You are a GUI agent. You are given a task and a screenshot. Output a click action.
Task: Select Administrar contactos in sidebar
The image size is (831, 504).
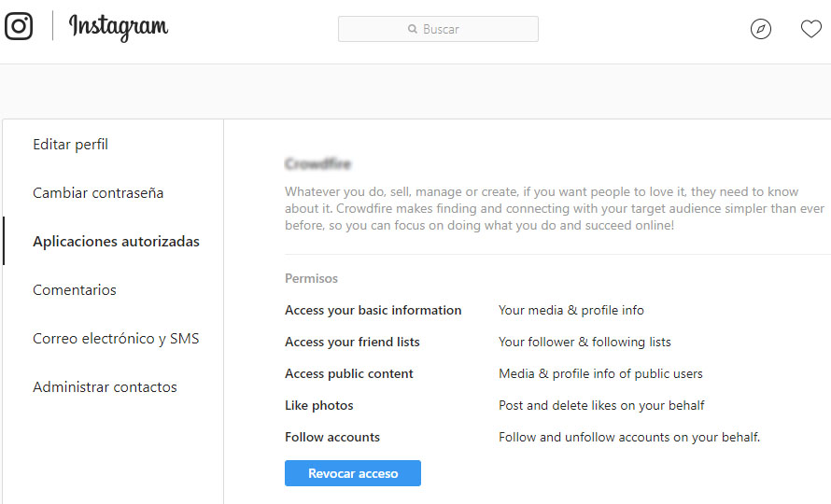point(105,387)
